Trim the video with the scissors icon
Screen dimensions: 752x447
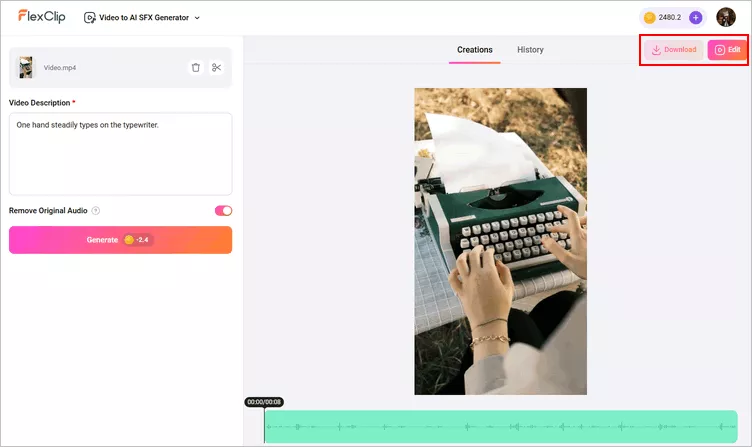tap(217, 68)
